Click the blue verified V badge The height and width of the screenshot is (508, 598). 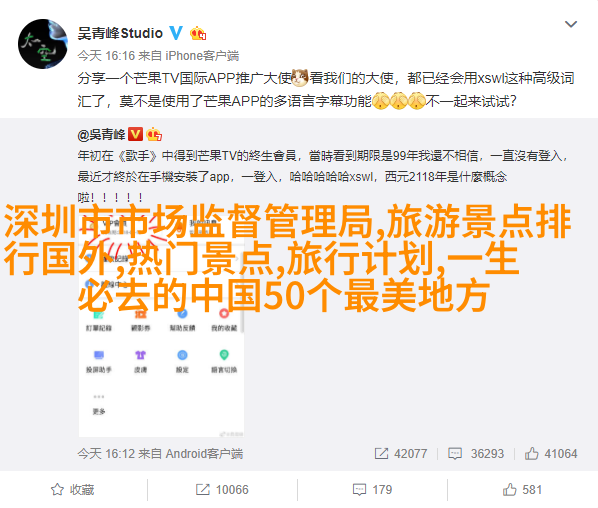(176, 33)
